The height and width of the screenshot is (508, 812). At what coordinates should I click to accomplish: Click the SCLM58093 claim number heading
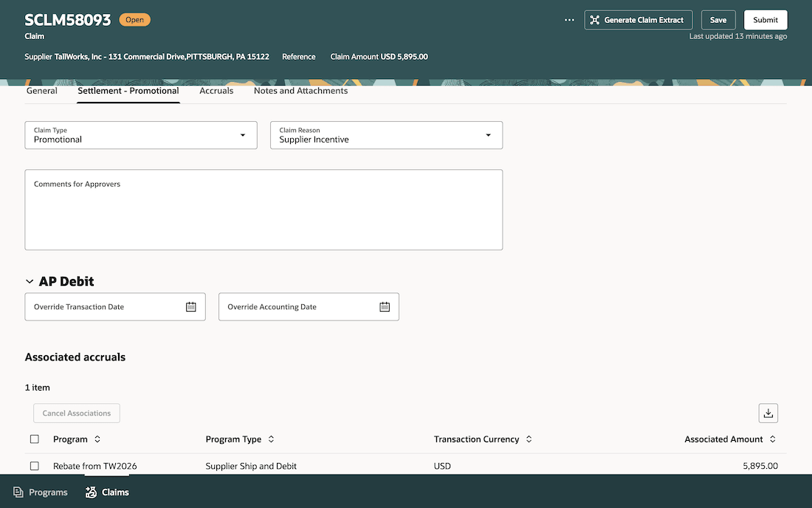[68, 20]
